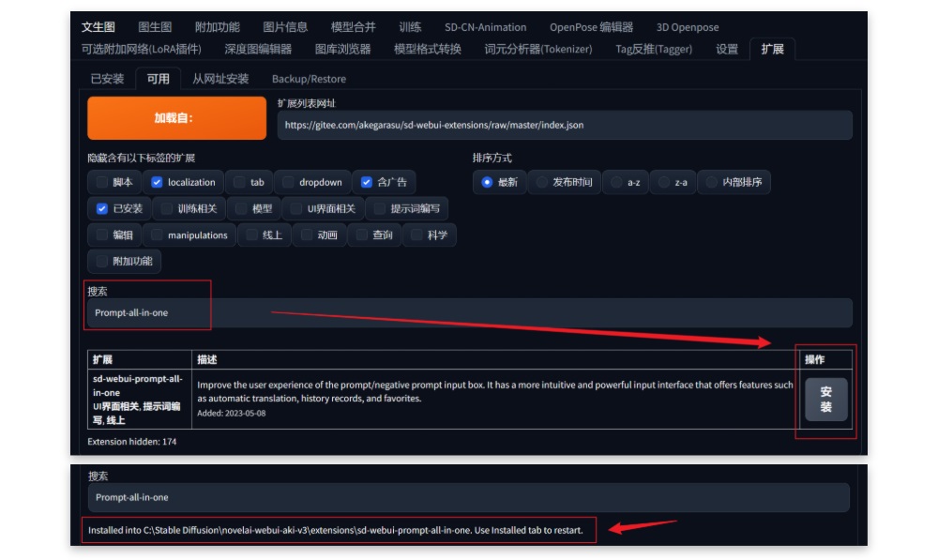
Task: Open the SD-CN-Animation tab
Action: [x=486, y=27]
